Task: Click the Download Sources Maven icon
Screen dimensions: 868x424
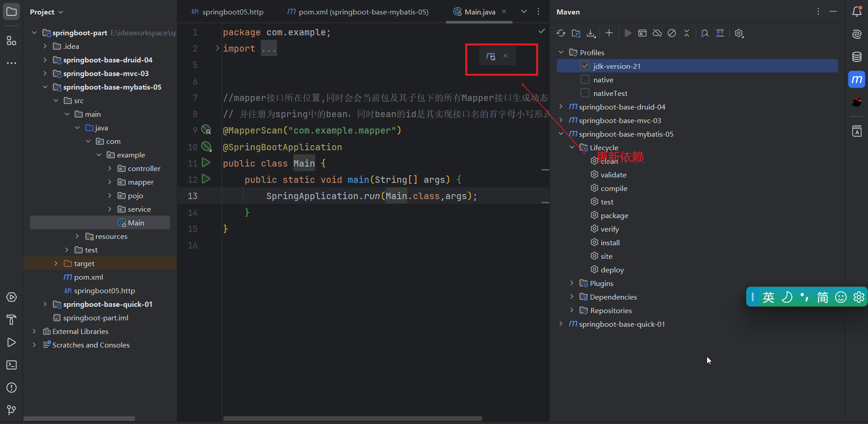Action: point(591,33)
